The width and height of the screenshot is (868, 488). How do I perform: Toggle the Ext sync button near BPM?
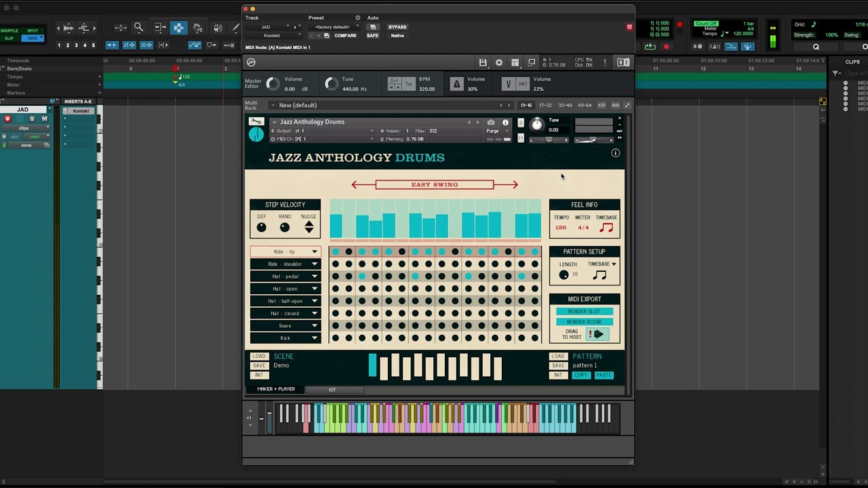coord(394,80)
